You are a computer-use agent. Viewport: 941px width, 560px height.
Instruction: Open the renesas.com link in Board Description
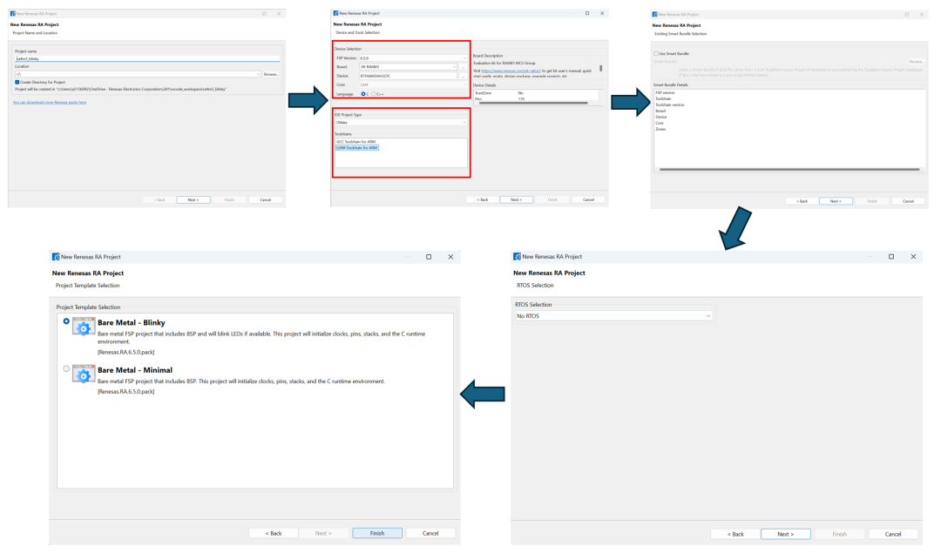pyautogui.click(x=511, y=71)
